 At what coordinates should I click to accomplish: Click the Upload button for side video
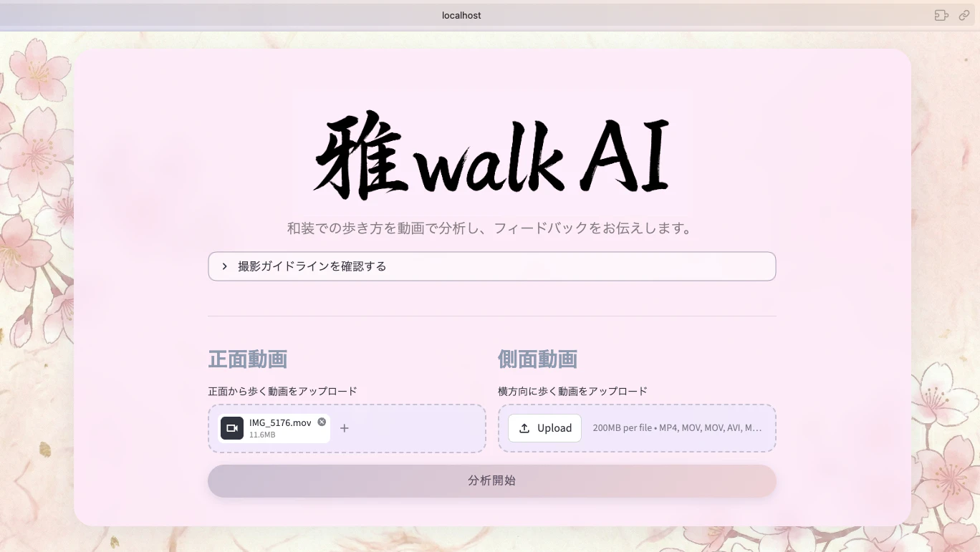544,427
